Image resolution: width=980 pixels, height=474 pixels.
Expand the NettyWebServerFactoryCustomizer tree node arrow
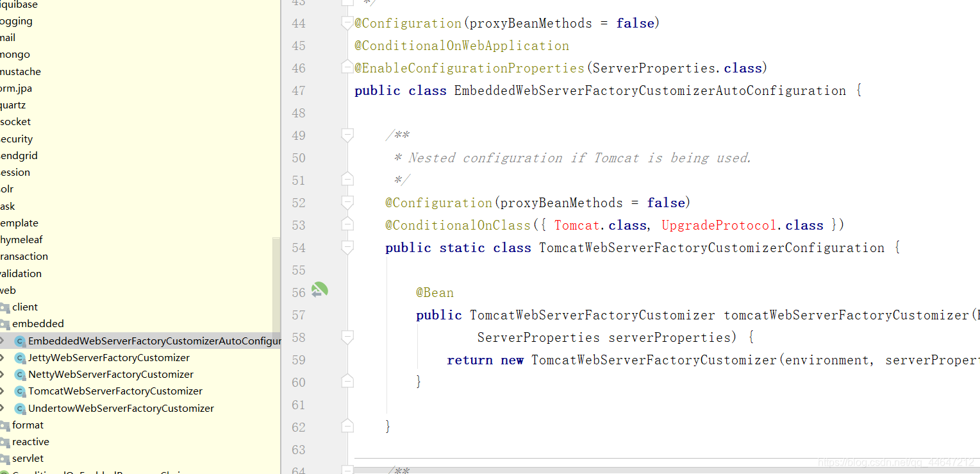point(3,375)
